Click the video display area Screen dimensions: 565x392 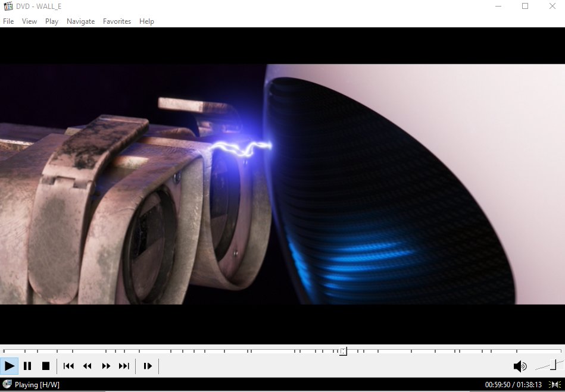pyautogui.click(x=282, y=186)
